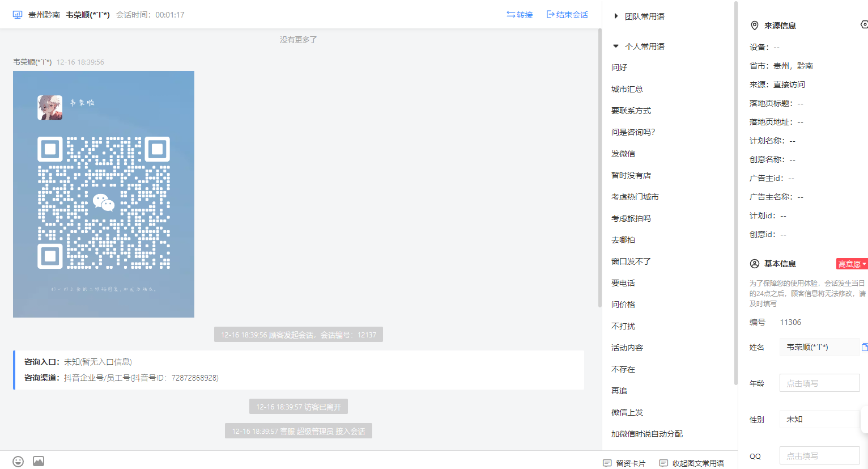Click 转接 to transfer the conversation
Viewport: 868px width, 469px height.
(520, 15)
